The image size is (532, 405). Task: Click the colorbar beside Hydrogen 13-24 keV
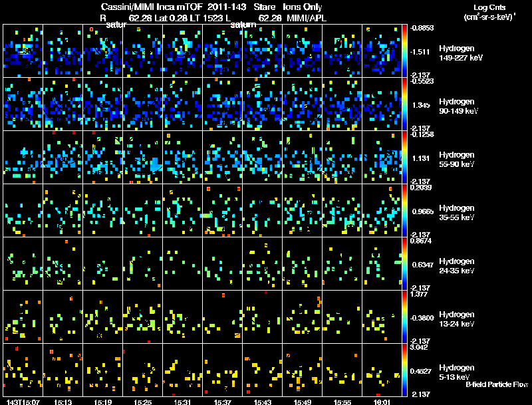point(405,317)
